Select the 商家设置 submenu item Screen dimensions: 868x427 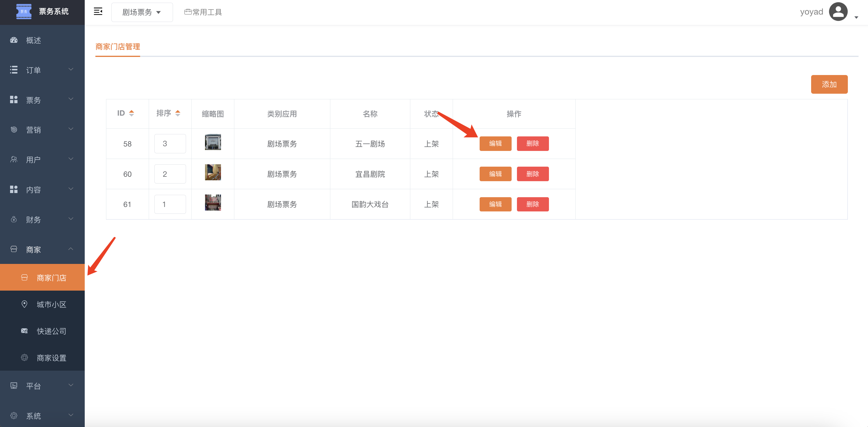[42, 357]
